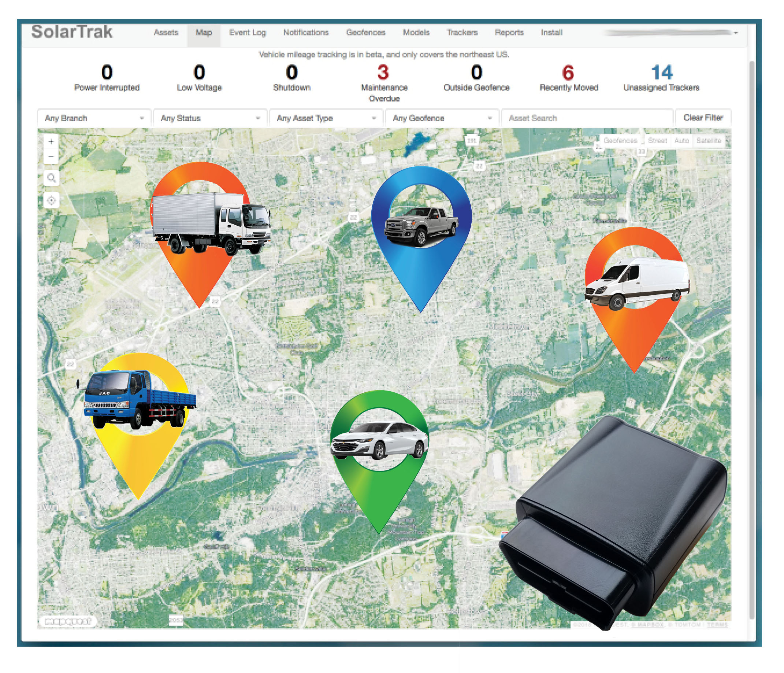This screenshot has height=673, width=784.
Task: Open the account menu caret at top right
Action: tap(736, 33)
